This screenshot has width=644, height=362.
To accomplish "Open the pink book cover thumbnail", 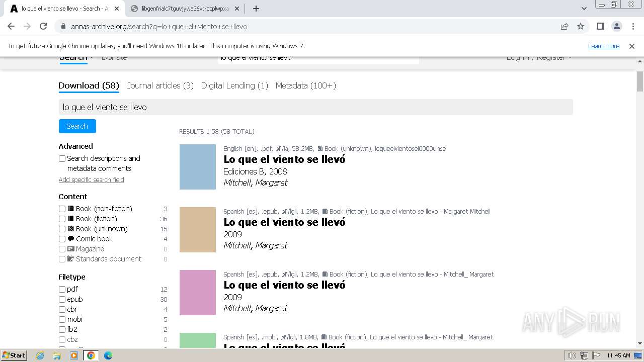I will tap(197, 293).
